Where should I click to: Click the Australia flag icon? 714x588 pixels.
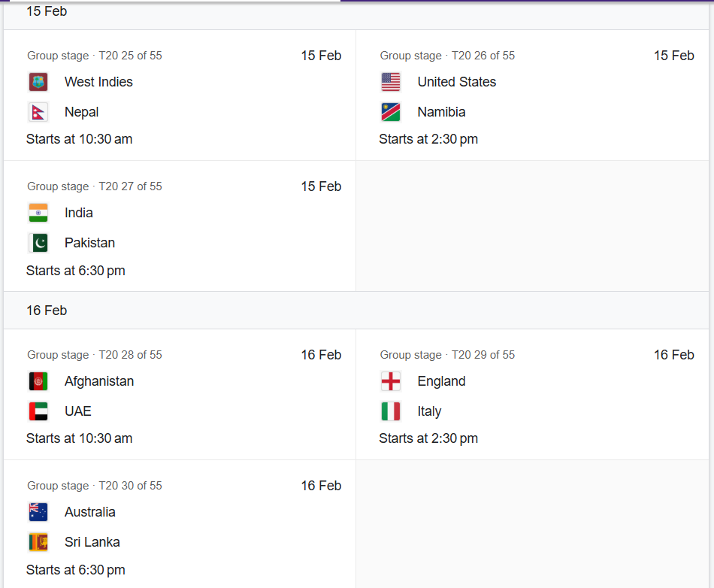(x=38, y=512)
